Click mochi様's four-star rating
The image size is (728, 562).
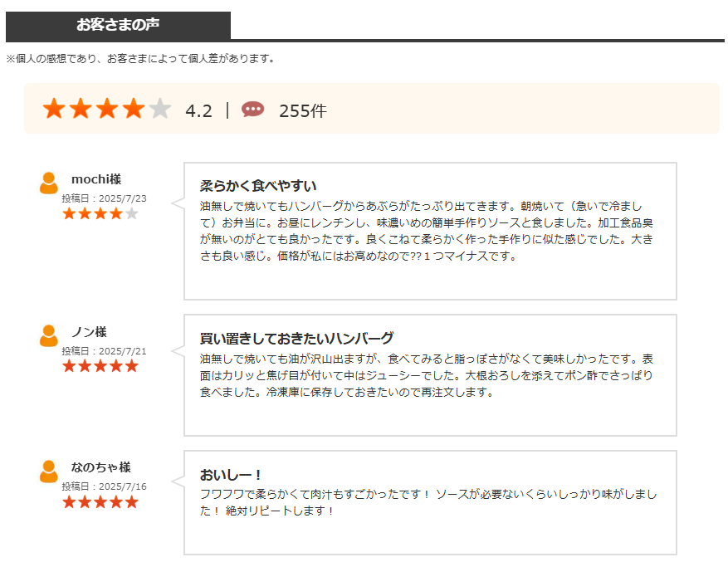(x=100, y=213)
